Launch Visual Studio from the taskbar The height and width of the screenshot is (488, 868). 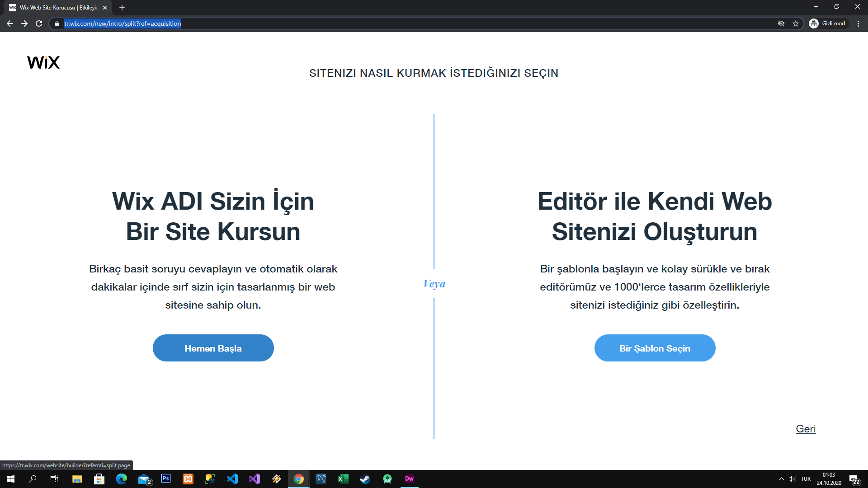[255, 479]
